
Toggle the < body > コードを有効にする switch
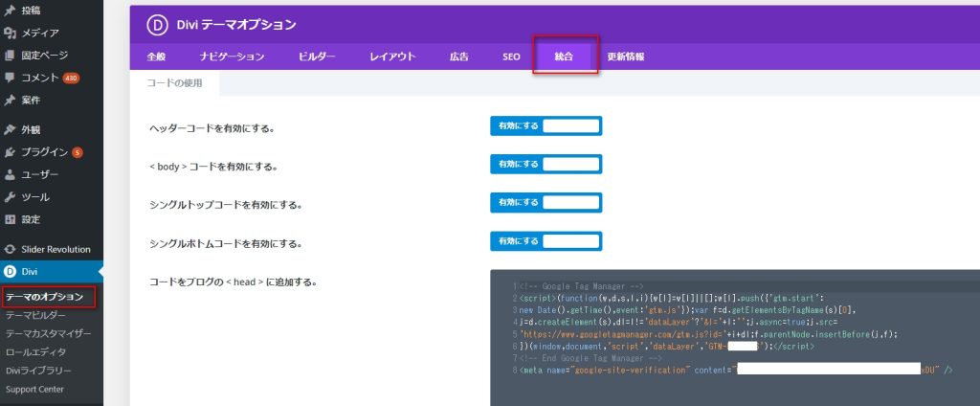pos(546,165)
